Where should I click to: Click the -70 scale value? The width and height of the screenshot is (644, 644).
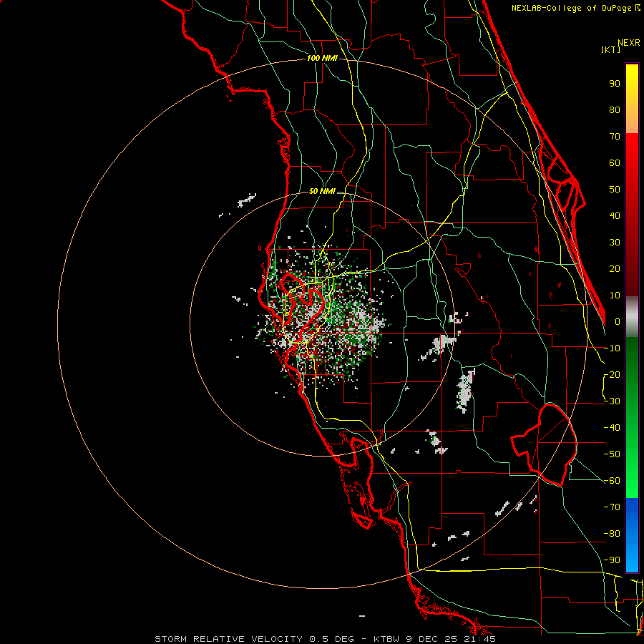[x=612, y=507]
